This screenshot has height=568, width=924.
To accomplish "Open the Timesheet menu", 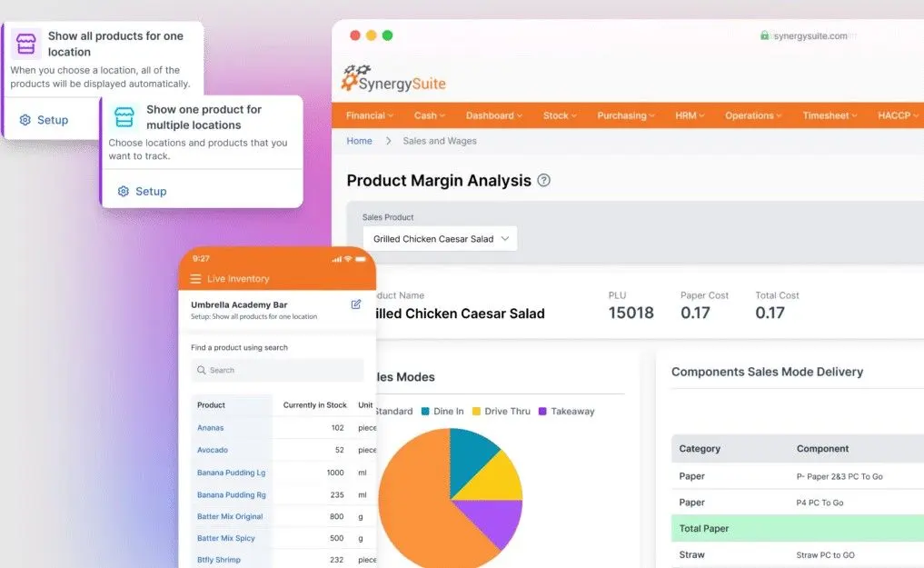I will (830, 115).
